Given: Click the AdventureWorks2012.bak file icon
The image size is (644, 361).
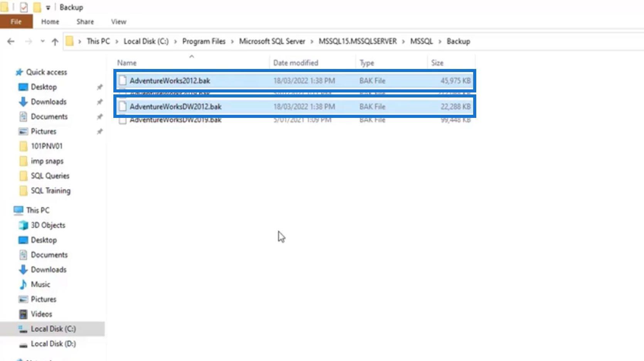Looking at the screenshot, I should 123,80.
